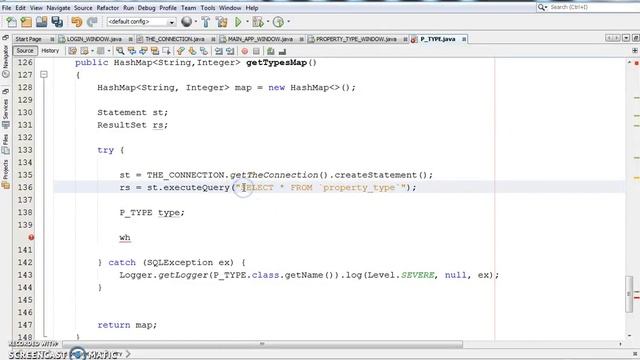Switch to the MAIN_APP_WINDOW.java tab

point(260,39)
